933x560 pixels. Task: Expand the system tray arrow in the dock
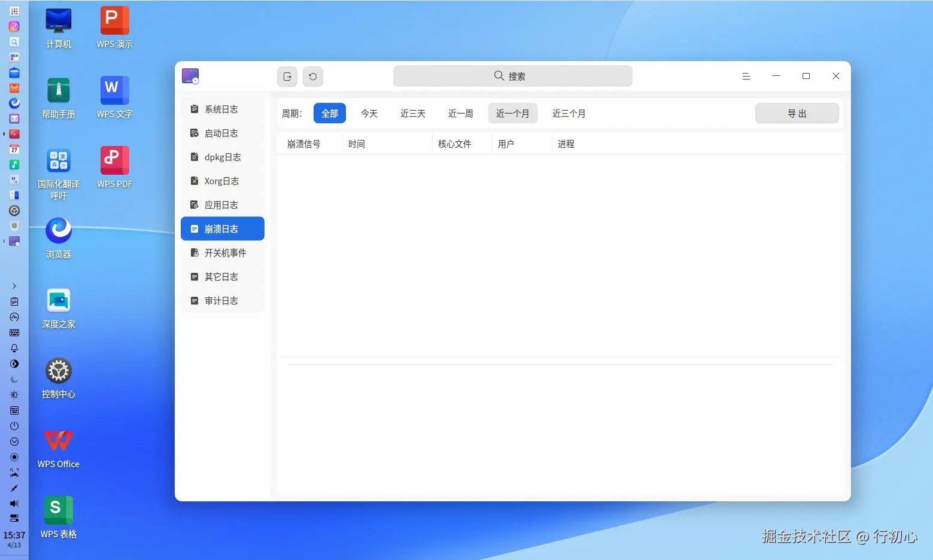tap(14, 286)
